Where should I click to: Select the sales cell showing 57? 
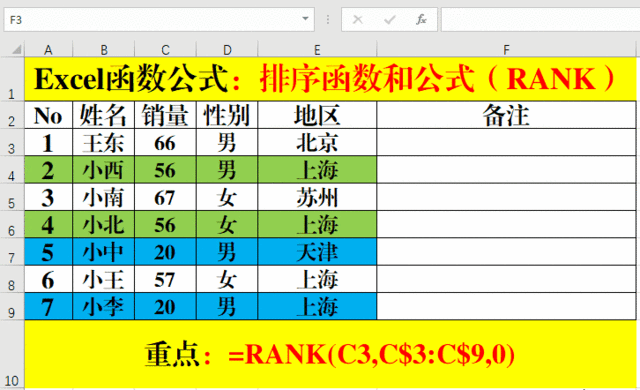[x=165, y=279]
